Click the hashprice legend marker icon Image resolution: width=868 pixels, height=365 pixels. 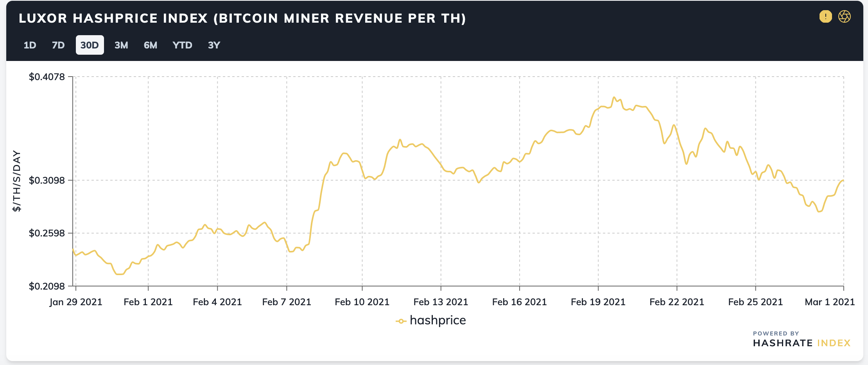[401, 321]
